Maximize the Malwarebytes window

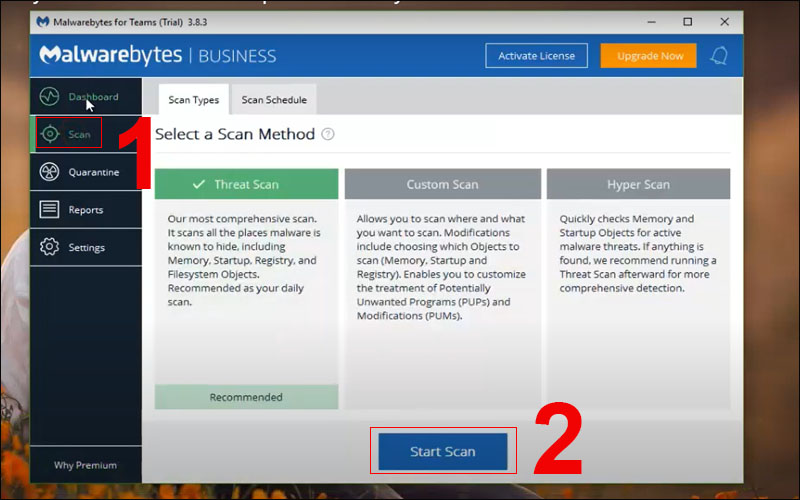click(x=688, y=22)
